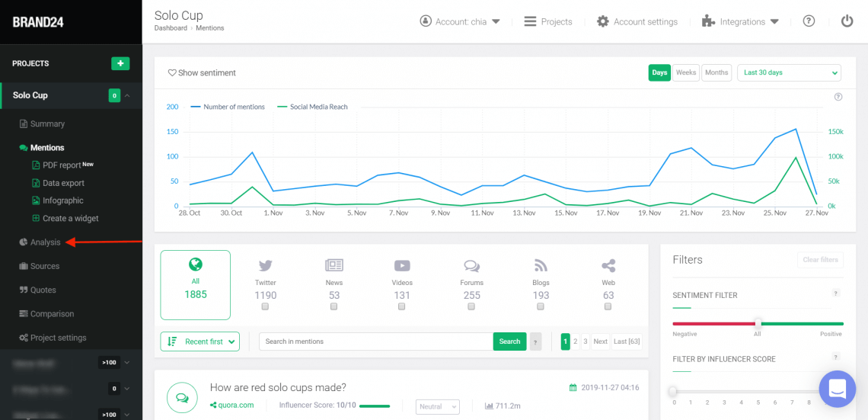Toggle Number of mentions legend entry
The height and width of the screenshot is (420, 868).
click(228, 107)
